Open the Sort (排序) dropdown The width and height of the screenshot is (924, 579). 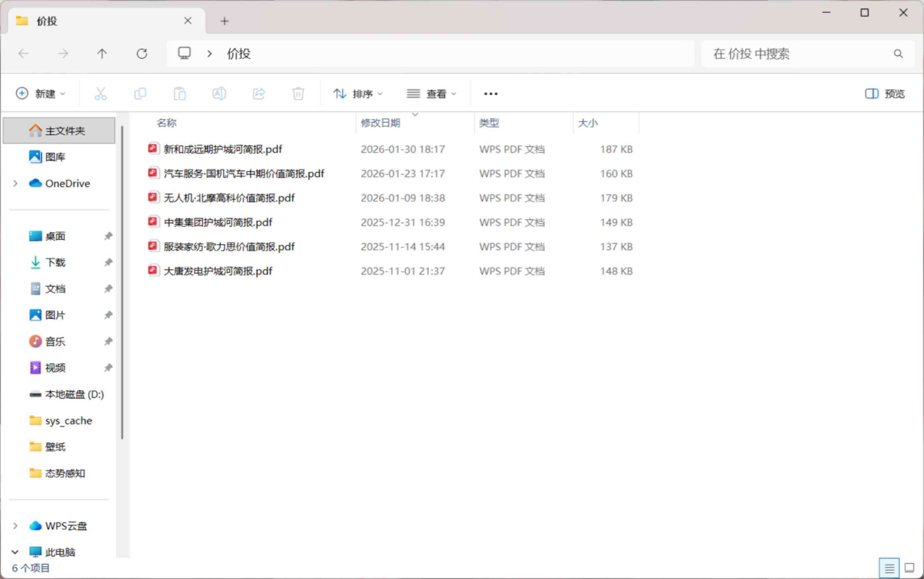[358, 94]
